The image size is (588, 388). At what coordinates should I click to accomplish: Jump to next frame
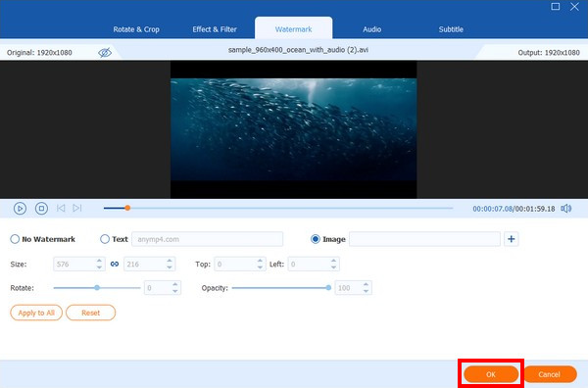click(x=77, y=208)
